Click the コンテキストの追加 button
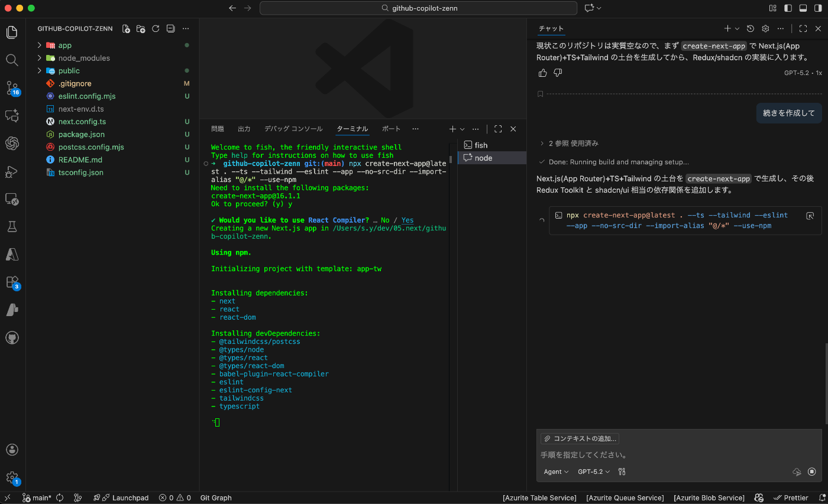The height and width of the screenshot is (504, 828). pos(580,438)
